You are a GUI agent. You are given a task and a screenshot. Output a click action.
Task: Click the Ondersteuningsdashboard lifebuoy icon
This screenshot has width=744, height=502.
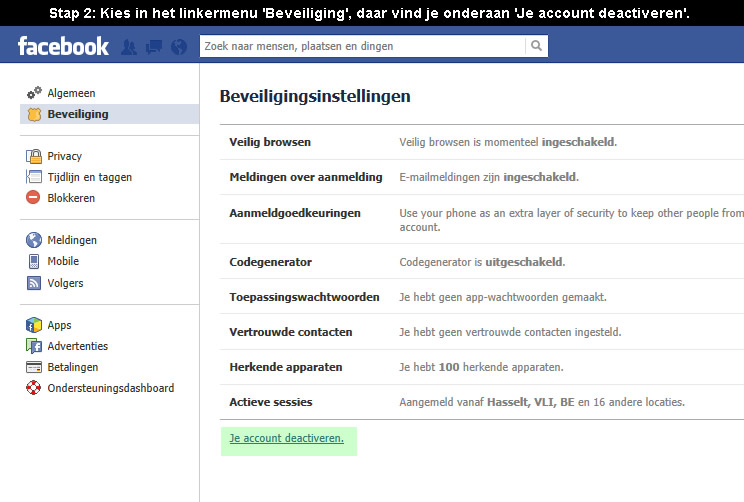click(33, 388)
